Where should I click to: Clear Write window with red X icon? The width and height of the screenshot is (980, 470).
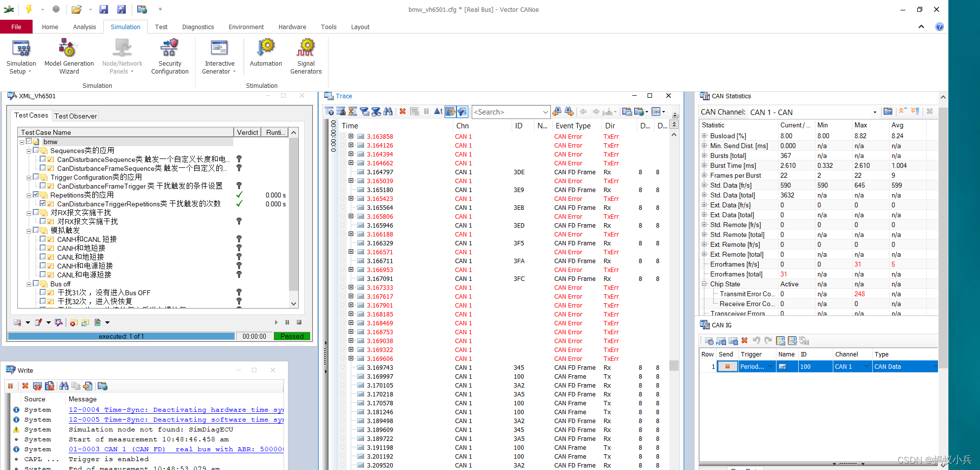(x=25, y=386)
